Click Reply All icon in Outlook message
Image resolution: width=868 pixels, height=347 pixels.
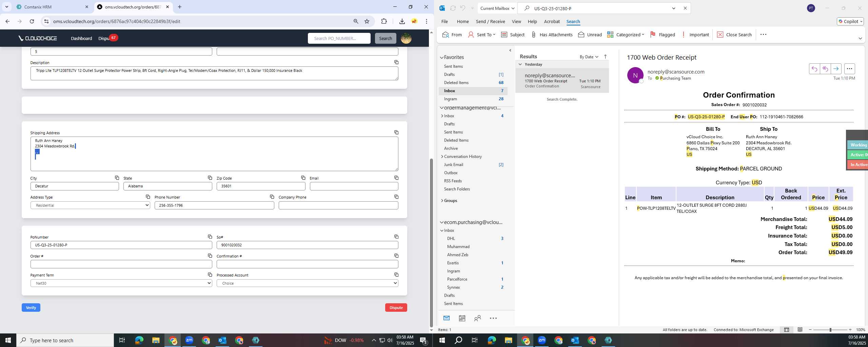[825, 69]
